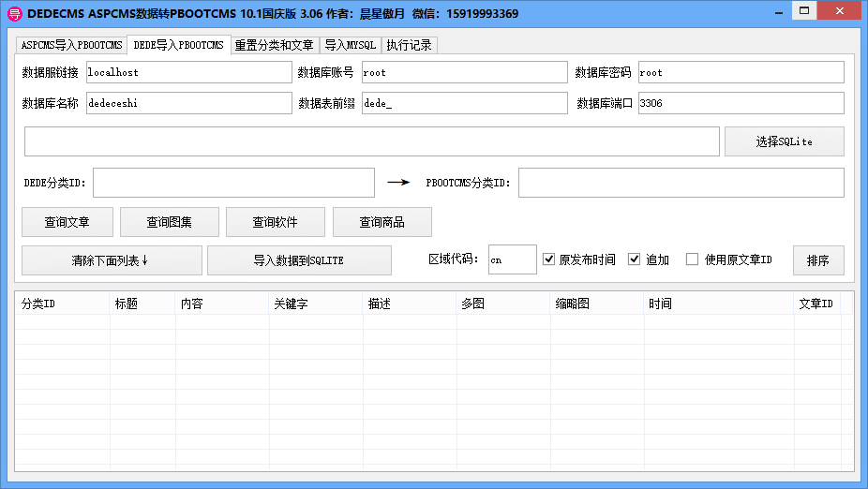
Task: Click the 数据库名称 field containing dedeceshi
Action: pos(188,103)
